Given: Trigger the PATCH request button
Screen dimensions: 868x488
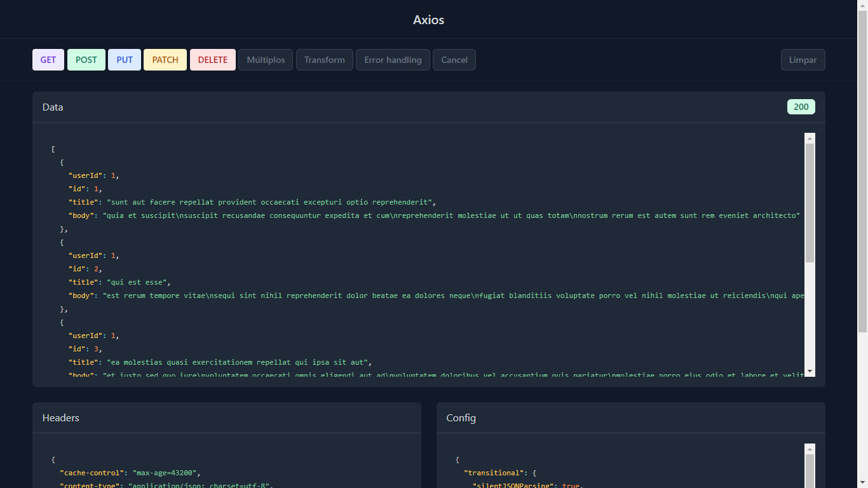Looking at the screenshot, I should pos(165,60).
